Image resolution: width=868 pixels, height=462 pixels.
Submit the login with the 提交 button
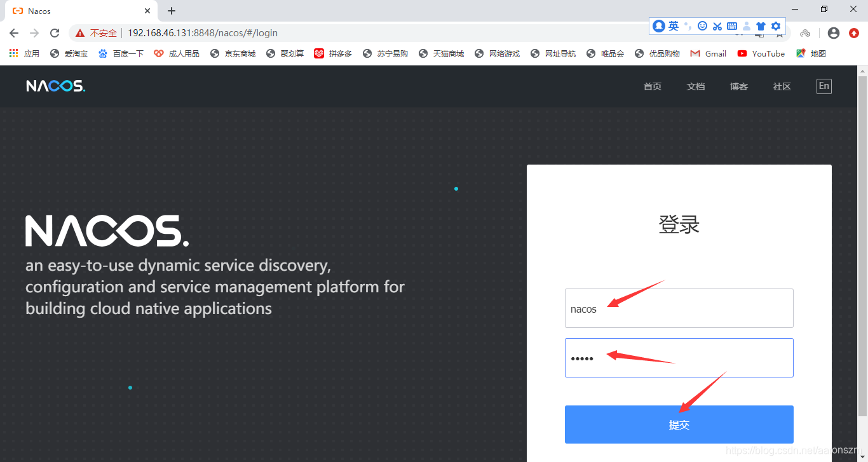click(679, 425)
